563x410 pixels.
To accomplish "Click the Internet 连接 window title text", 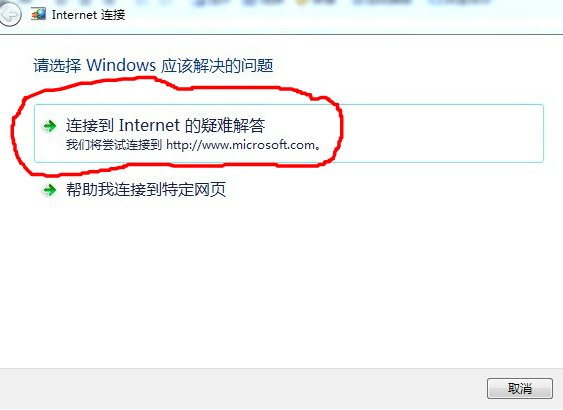I will coord(88,15).
